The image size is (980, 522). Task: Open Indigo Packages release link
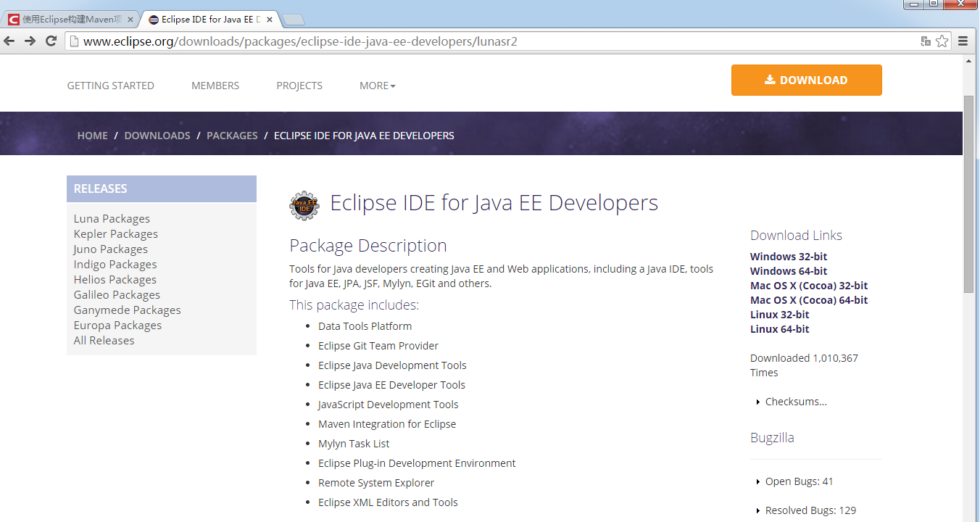point(115,265)
